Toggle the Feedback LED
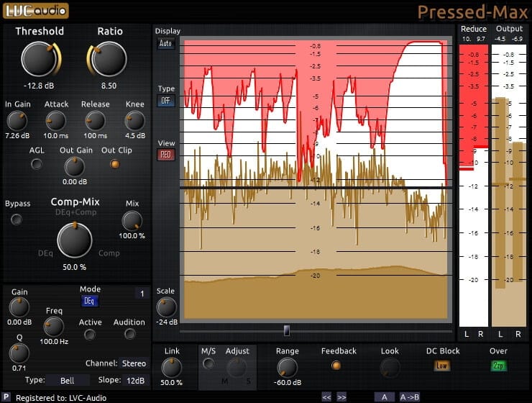This screenshot has width=532, height=403. coord(336,366)
